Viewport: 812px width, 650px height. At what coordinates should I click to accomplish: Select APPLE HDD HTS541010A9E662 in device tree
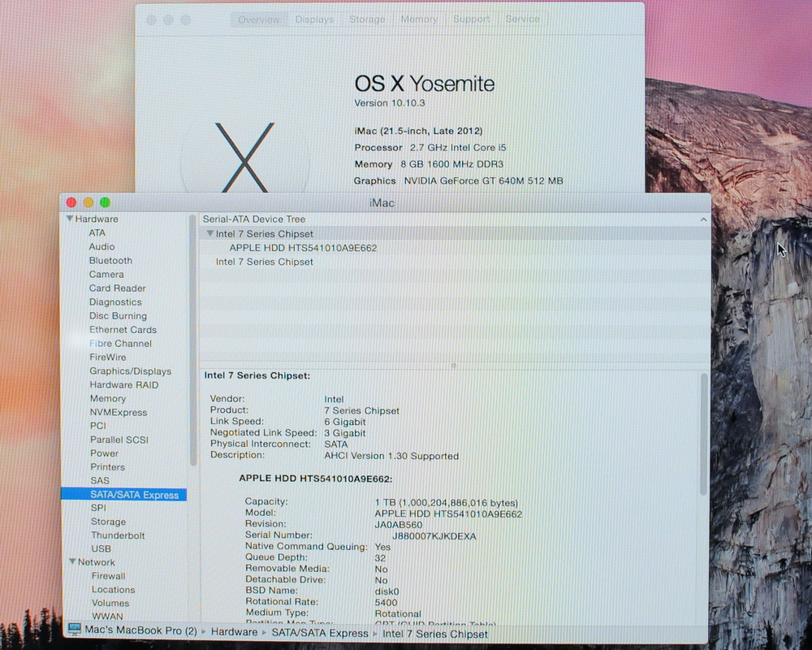tap(303, 248)
